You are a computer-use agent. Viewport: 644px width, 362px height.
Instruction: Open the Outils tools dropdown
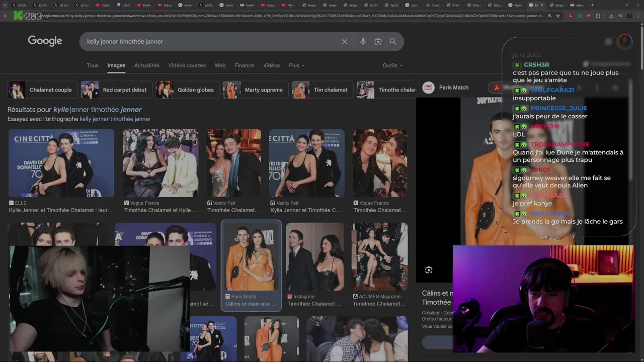(392, 65)
